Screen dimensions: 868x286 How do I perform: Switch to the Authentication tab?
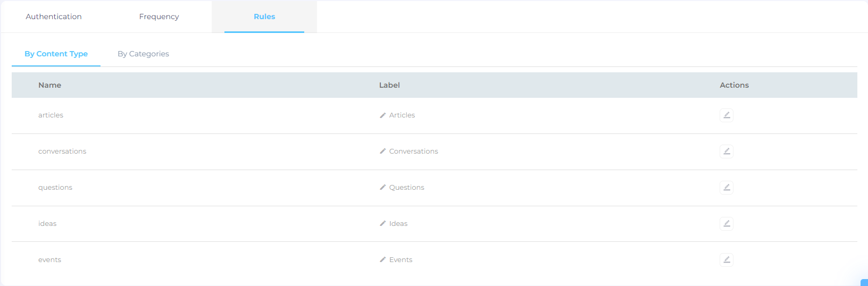coord(54,16)
